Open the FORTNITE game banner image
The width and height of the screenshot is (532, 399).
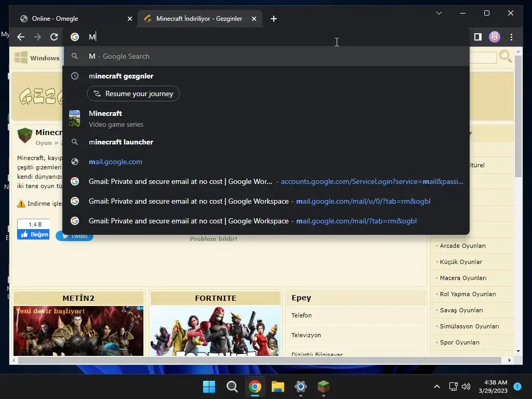tap(216, 331)
